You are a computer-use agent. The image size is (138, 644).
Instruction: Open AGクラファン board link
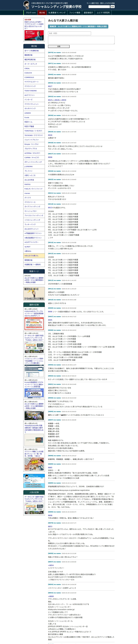point(34,95)
